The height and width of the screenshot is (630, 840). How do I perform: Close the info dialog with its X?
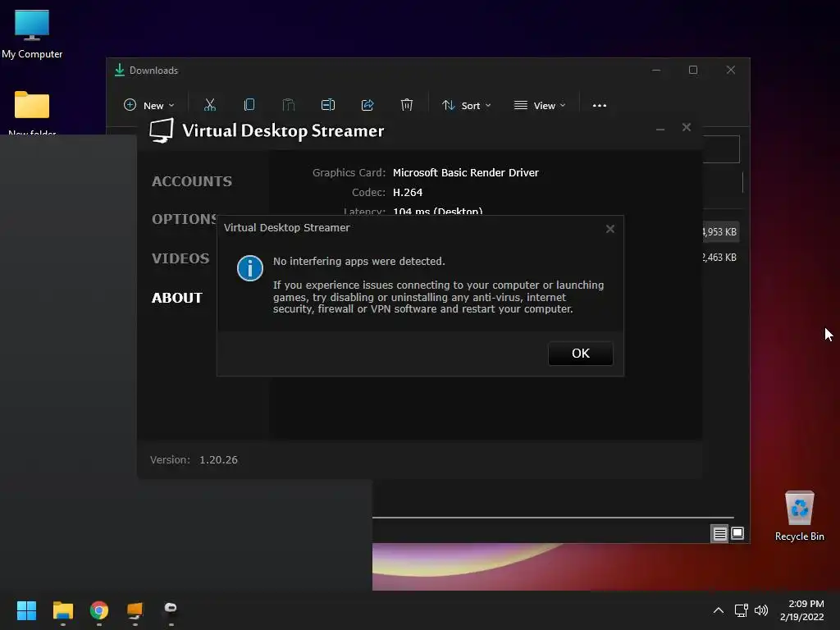(x=609, y=229)
